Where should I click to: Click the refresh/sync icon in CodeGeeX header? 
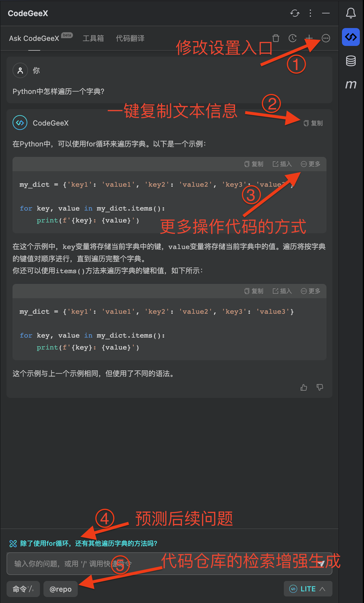pos(295,13)
